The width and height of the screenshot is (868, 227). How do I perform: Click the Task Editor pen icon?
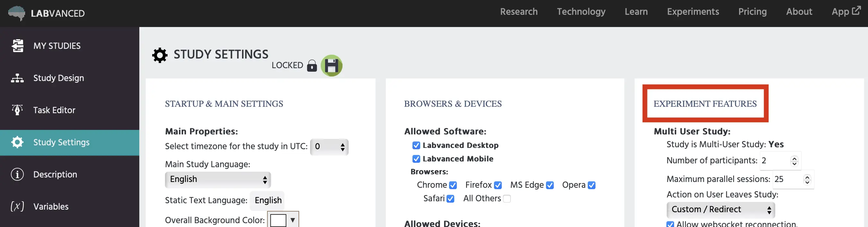pos(18,110)
